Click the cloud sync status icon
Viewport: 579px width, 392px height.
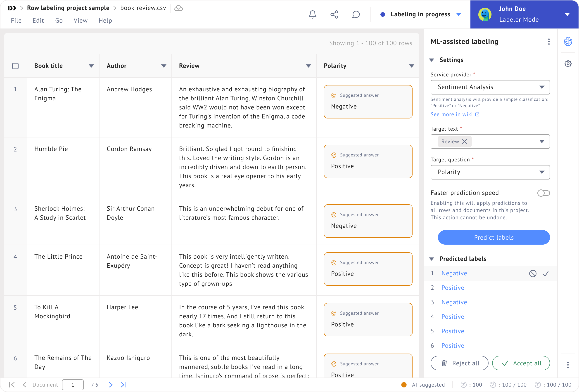tap(178, 8)
